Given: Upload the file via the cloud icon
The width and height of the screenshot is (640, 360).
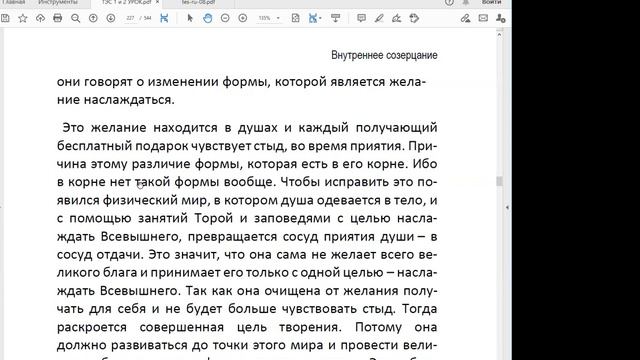Looking at the screenshot, I should point(40,18).
